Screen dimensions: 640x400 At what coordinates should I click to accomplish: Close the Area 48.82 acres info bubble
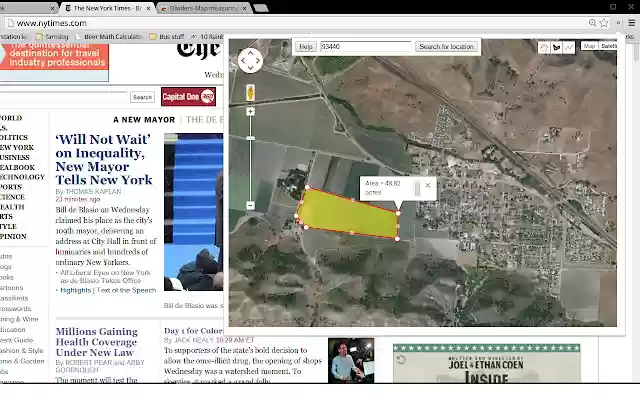[428, 185]
